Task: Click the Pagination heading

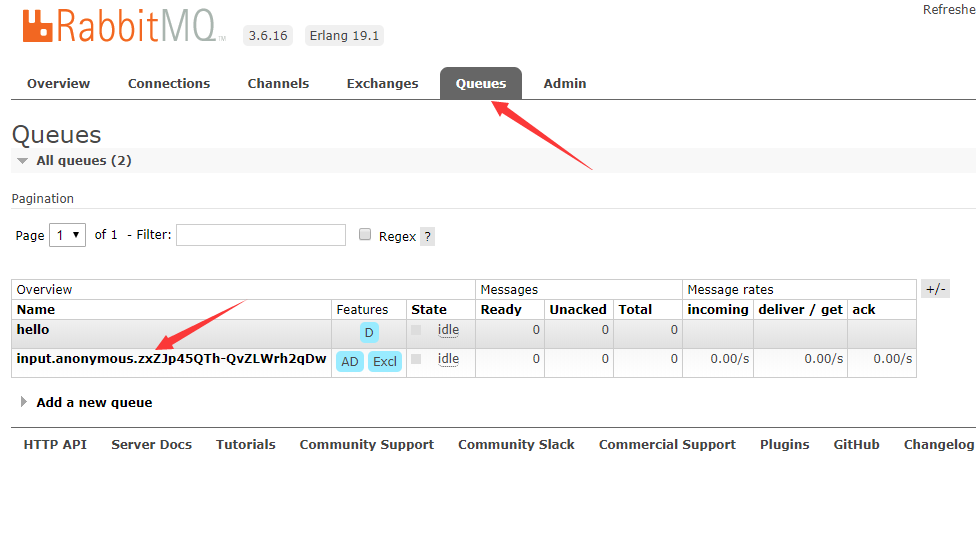Action: coord(43,199)
